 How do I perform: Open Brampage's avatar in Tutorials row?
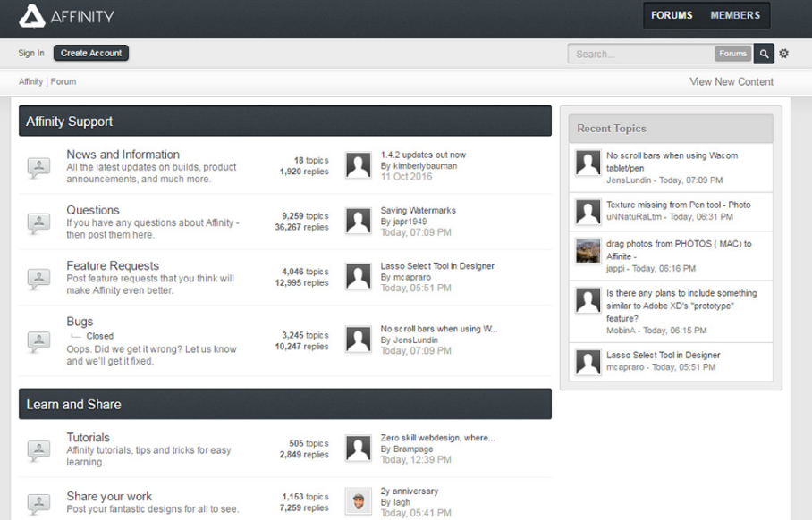pos(359,449)
